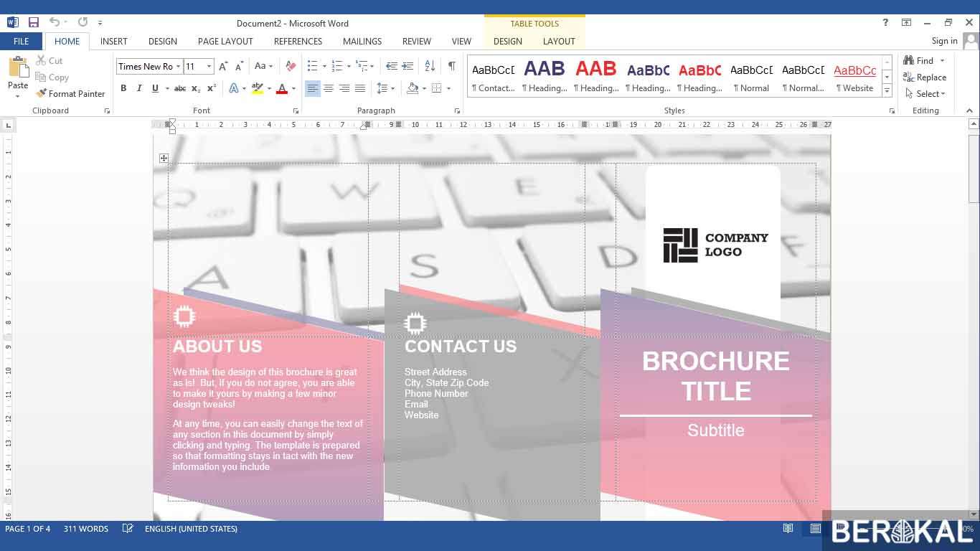Open the Font Color dropdown arrow
The width and height of the screenshot is (980, 551).
pos(293,89)
